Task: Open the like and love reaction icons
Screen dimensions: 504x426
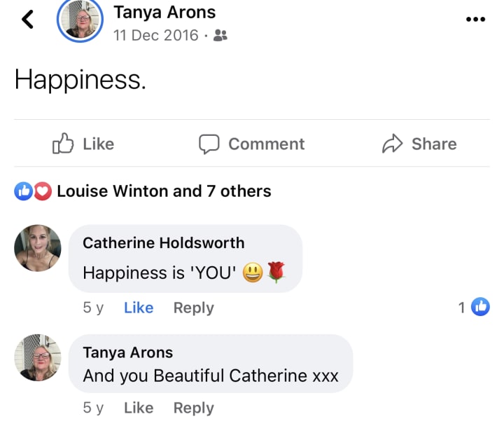Action: (33, 191)
